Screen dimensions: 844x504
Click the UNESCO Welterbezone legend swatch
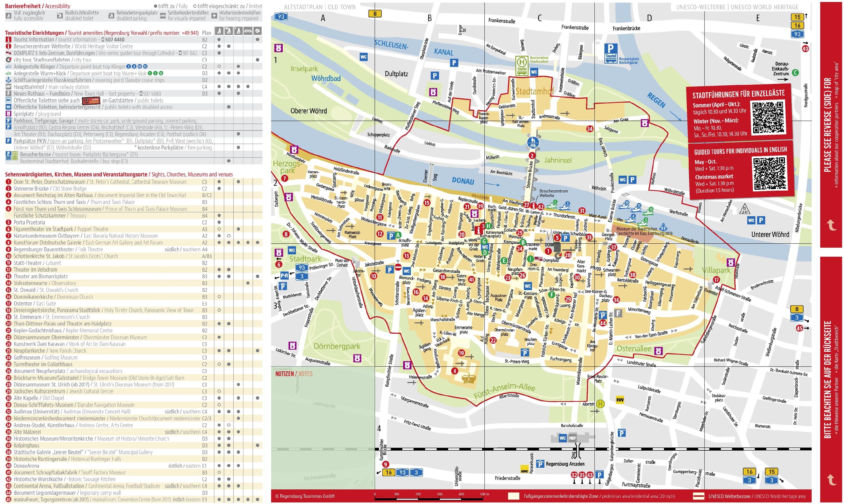[699, 496]
